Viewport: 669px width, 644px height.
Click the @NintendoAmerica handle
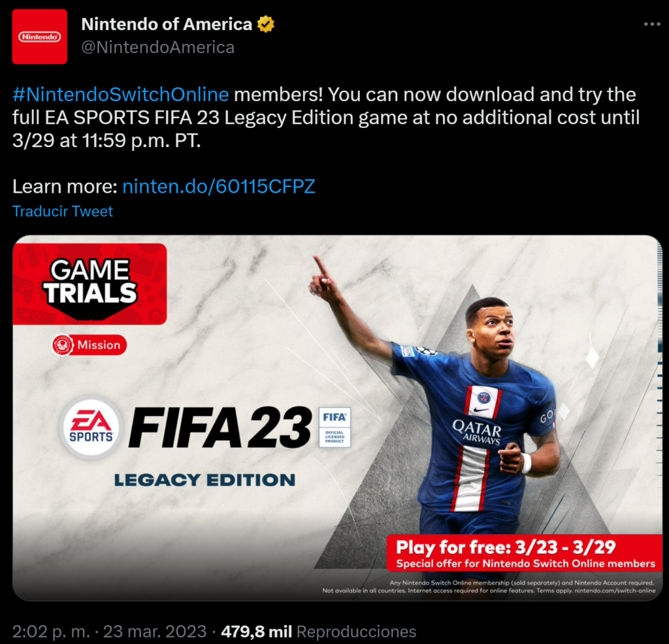pos(158,47)
